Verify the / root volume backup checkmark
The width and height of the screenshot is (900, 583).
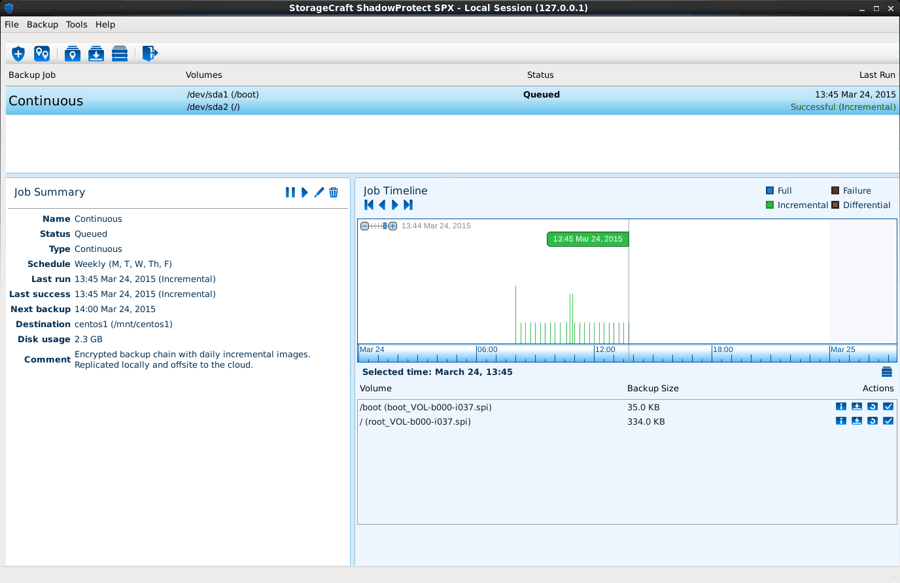[887, 421]
